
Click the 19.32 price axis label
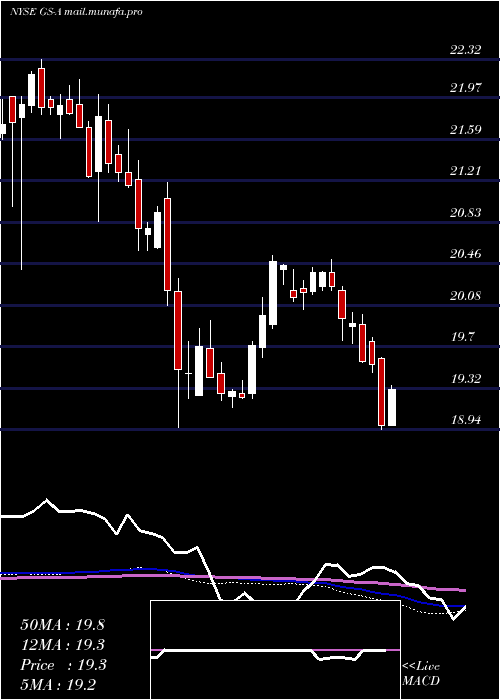(x=466, y=379)
